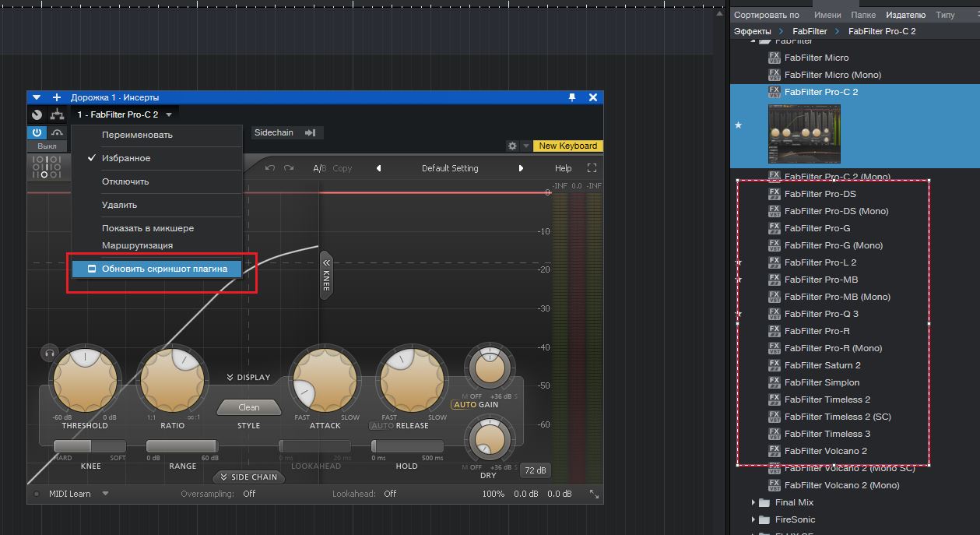Click the Ratio knob
The height and width of the screenshot is (535, 980).
click(x=172, y=380)
